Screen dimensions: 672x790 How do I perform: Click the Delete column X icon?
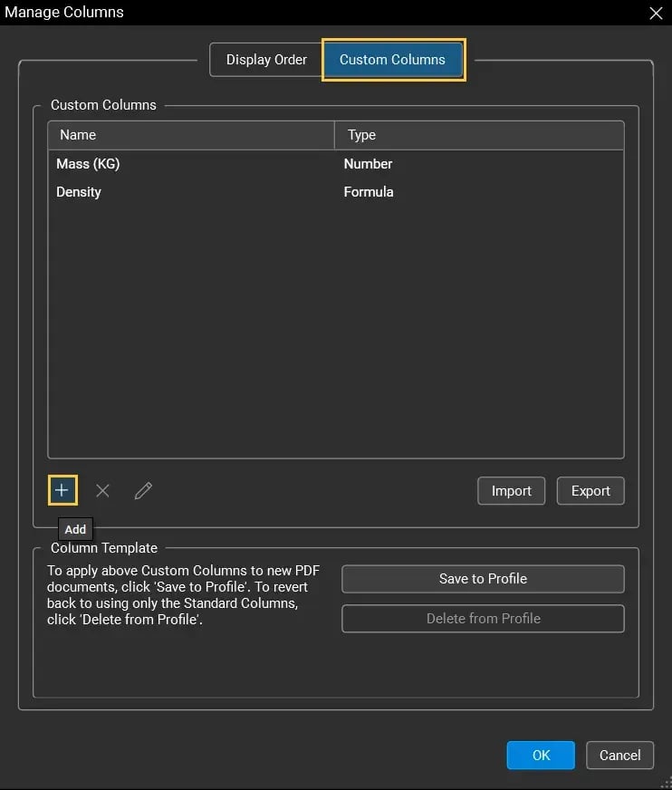tap(102, 490)
